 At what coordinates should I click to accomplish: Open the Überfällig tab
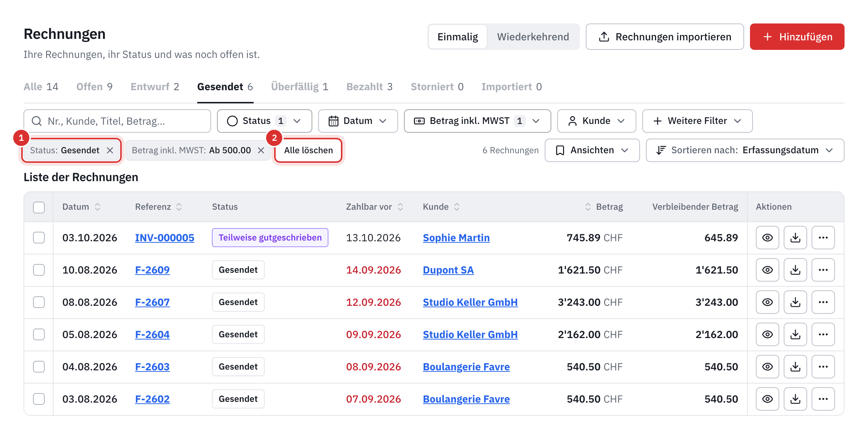pos(300,87)
